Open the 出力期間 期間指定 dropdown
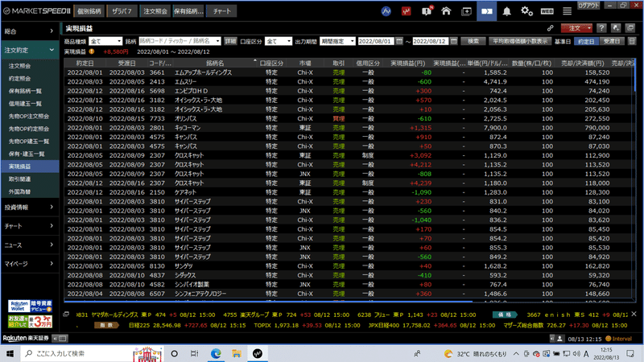 click(337, 42)
